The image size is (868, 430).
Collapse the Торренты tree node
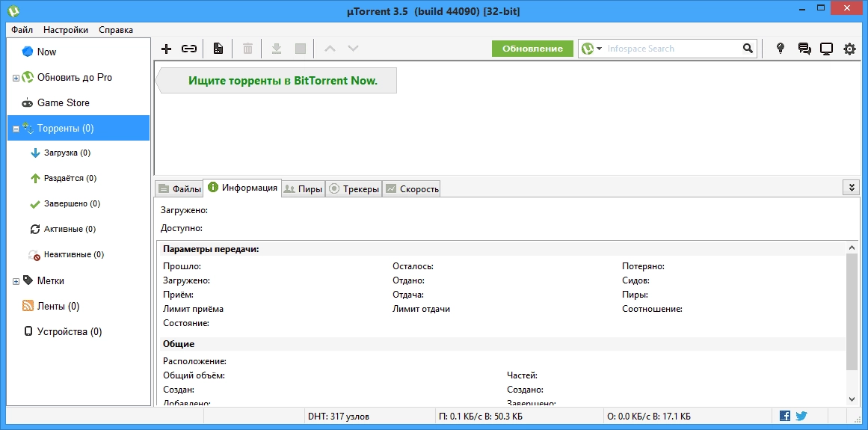(16, 129)
